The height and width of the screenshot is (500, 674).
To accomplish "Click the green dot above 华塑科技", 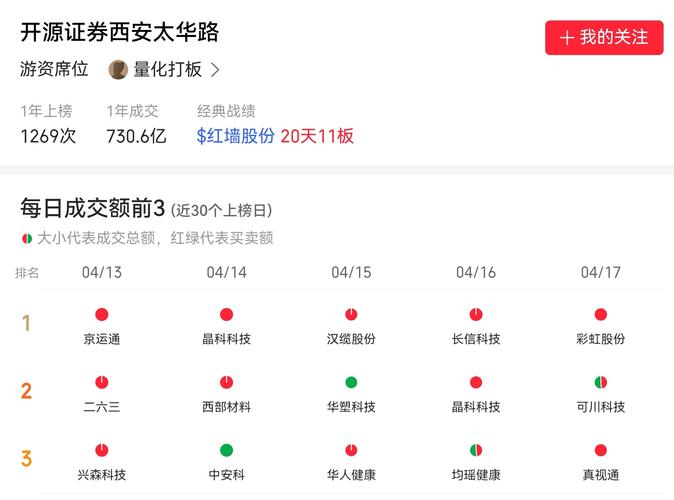I will [351, 382].
